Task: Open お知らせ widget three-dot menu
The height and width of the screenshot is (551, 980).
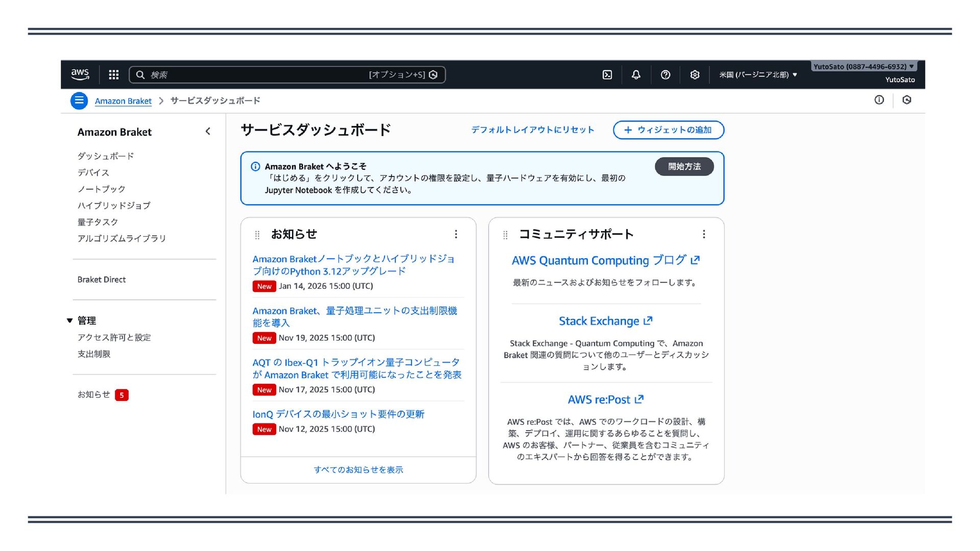Action: 456,234
